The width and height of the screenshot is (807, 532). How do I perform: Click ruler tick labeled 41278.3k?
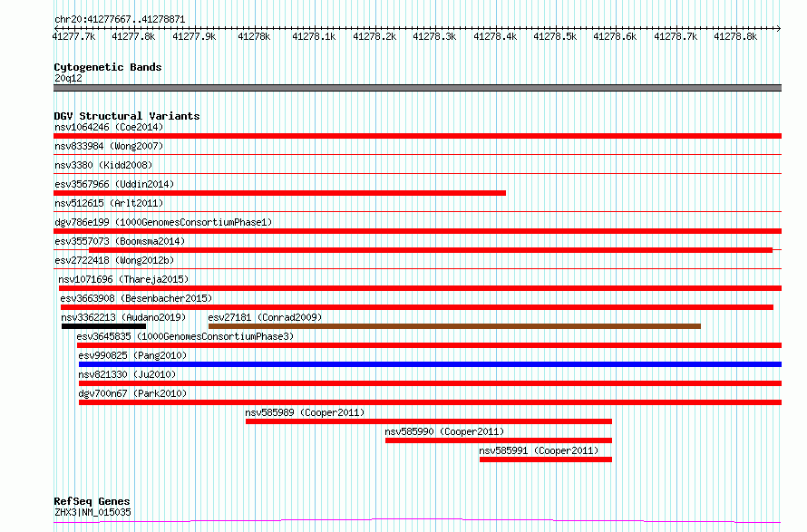pos(434,36)
